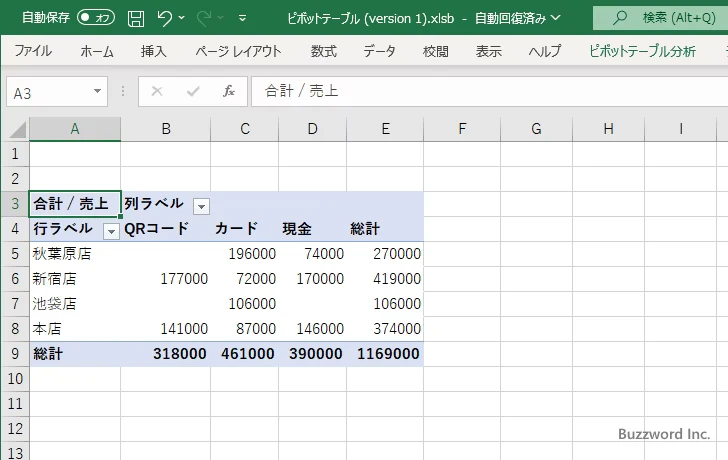Switch to the データ tab
The image size is (728, 460).
click(x=379, y=51)
